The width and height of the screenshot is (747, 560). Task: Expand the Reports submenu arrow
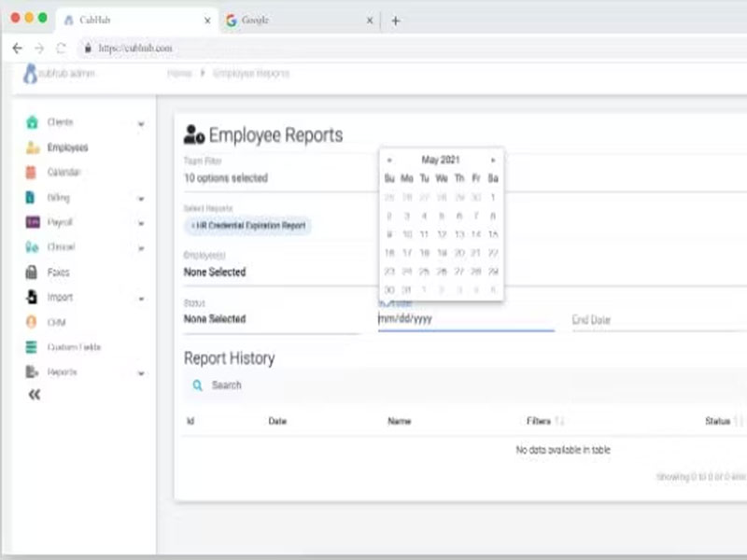pyautogui.click(x=141, y=373)
